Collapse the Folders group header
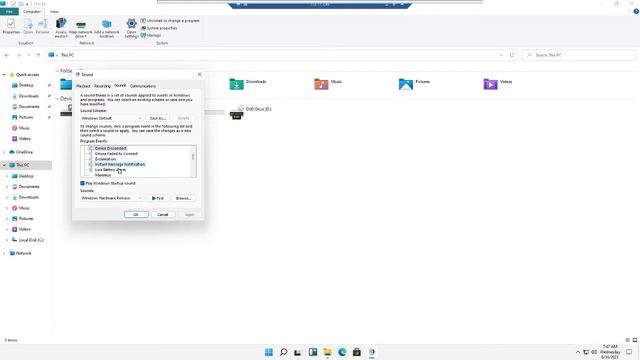 [x=57, y=71]
